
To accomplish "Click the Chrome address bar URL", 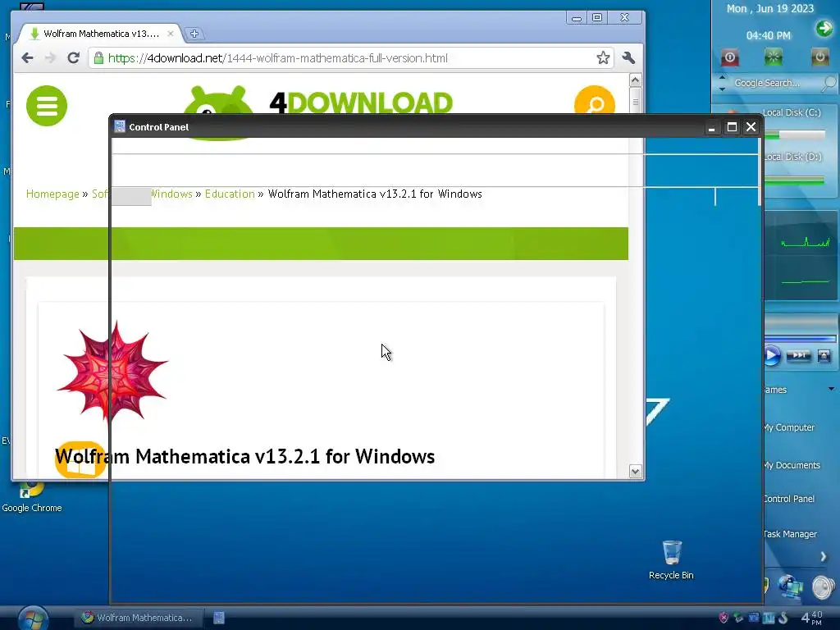I will 278,58.
